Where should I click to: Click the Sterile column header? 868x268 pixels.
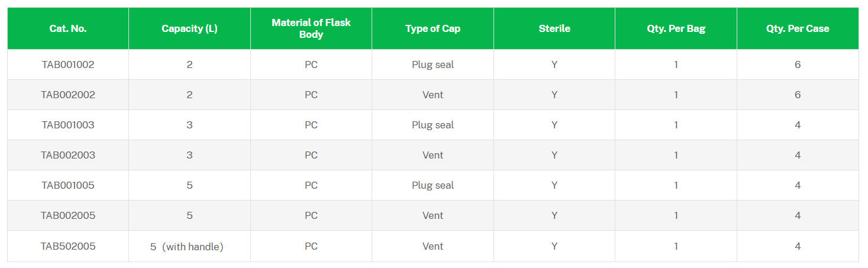(x=554, y=28)
